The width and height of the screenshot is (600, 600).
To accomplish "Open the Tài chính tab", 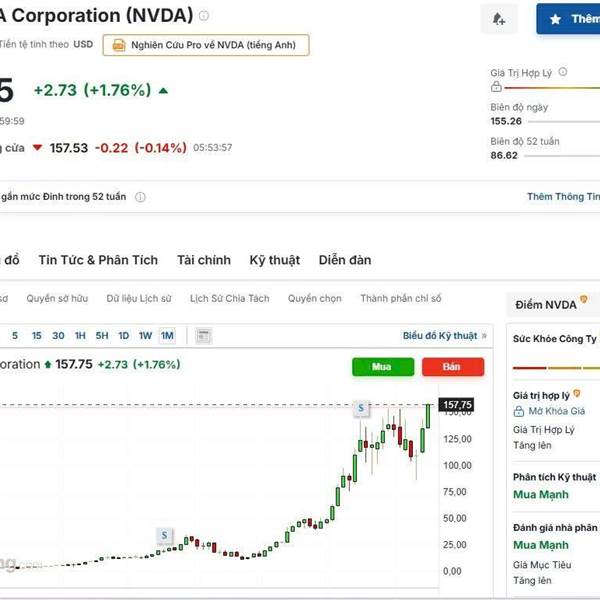I will click(x=204, y=260).
